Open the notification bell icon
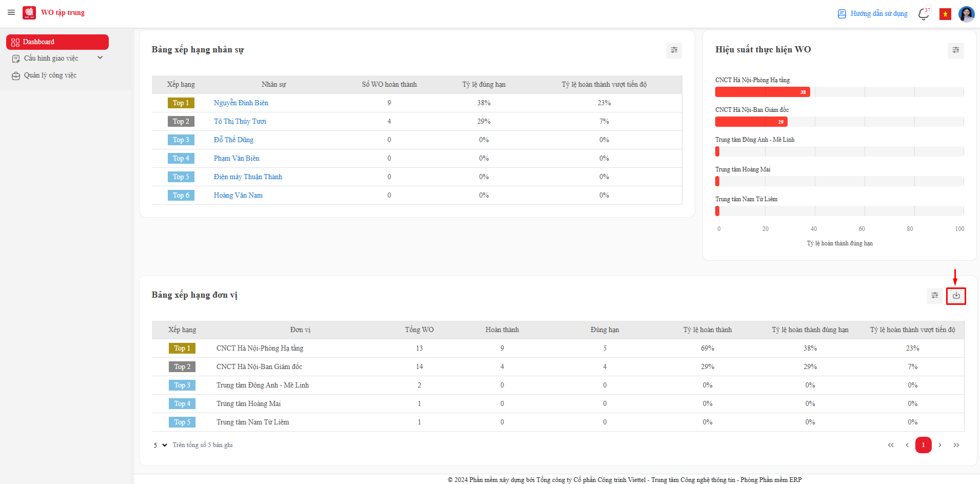The width and height of the screenshot is (980, 484). point(924,14)
